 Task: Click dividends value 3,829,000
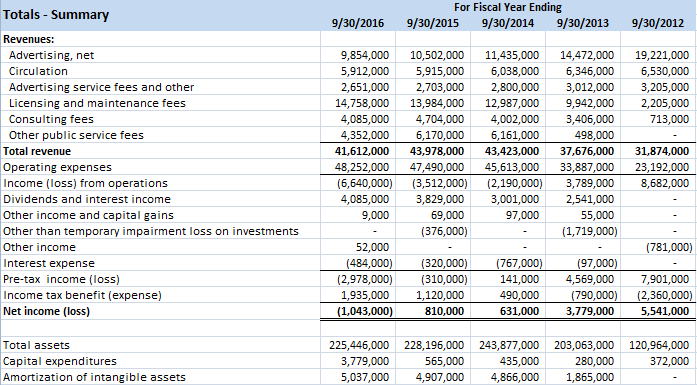(440, 199)
